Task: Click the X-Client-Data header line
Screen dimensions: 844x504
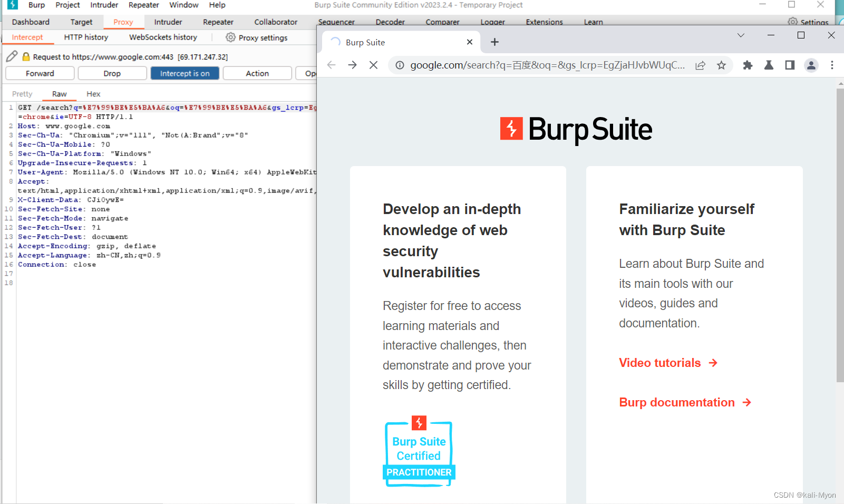Action: [x=71, y=200]
